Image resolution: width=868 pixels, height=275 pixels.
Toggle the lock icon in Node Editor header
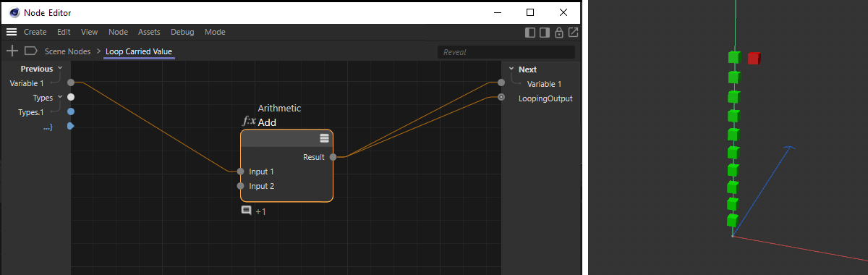tap(559, 32)
